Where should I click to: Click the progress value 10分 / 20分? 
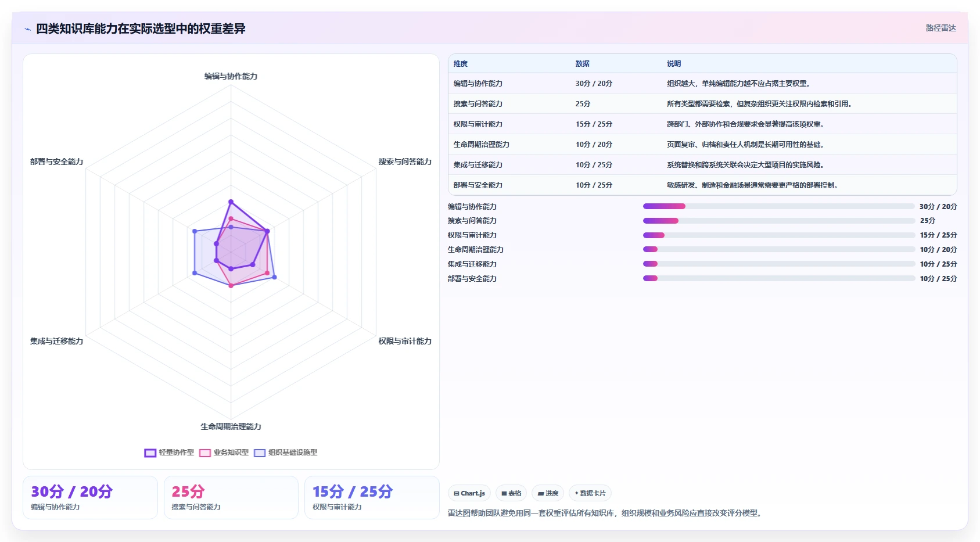click(938, 249)
